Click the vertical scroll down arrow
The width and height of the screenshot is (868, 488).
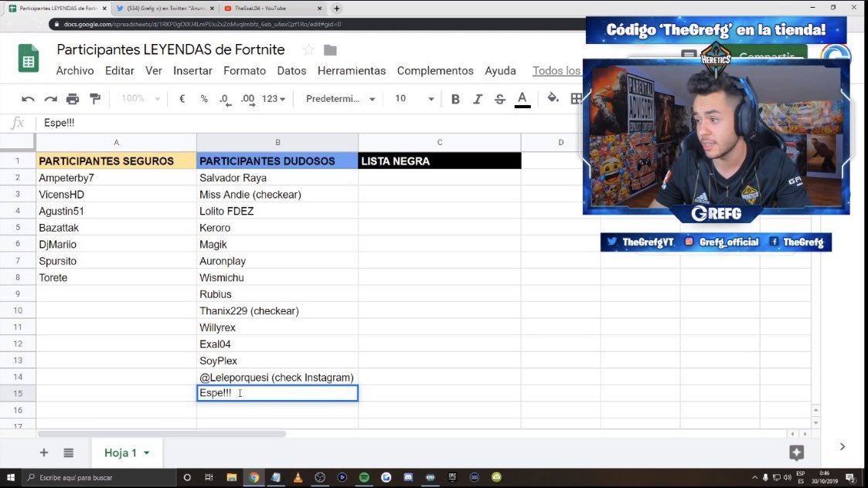point(815,422)
